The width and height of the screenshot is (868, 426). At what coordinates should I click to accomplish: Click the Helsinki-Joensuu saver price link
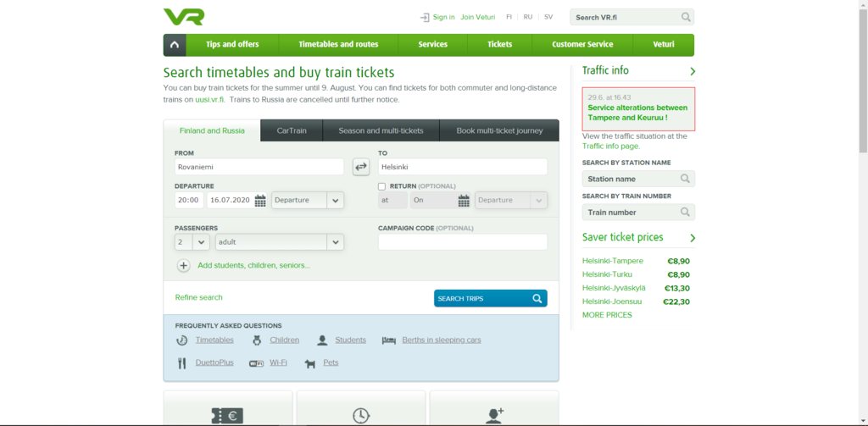coord(614,302)
